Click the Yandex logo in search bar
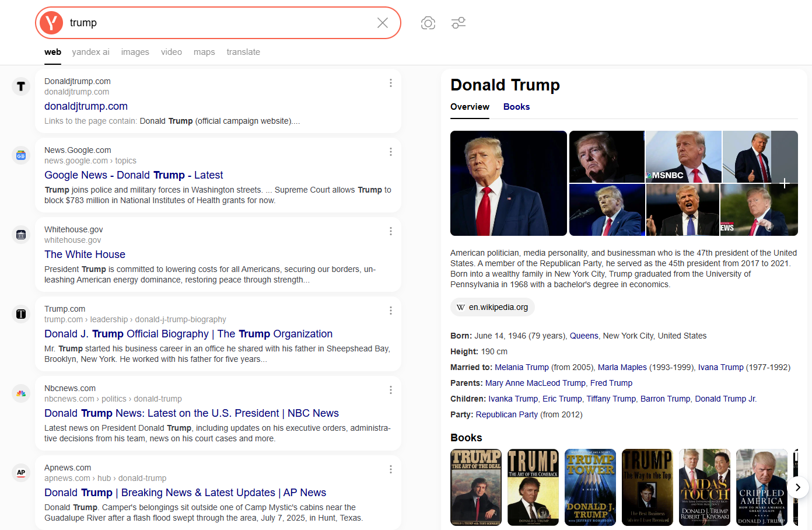 pyautogui.click(x=51, y=23)
